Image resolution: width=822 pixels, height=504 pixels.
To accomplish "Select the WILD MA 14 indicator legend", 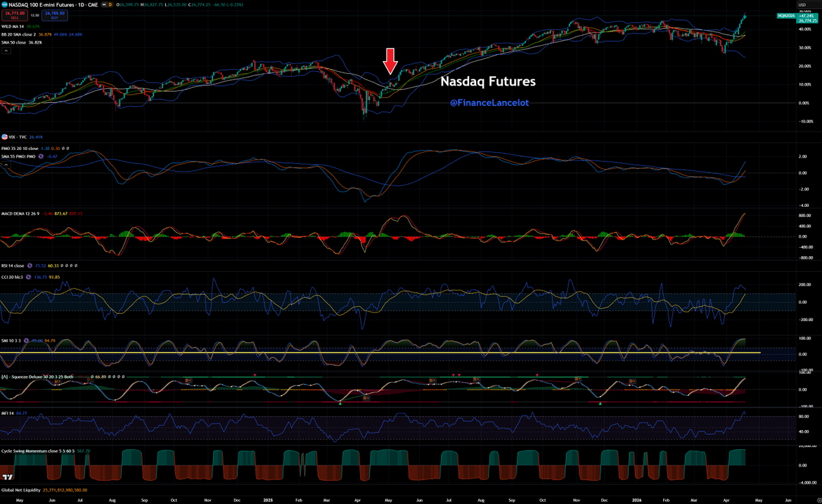I will pos(12,27).
